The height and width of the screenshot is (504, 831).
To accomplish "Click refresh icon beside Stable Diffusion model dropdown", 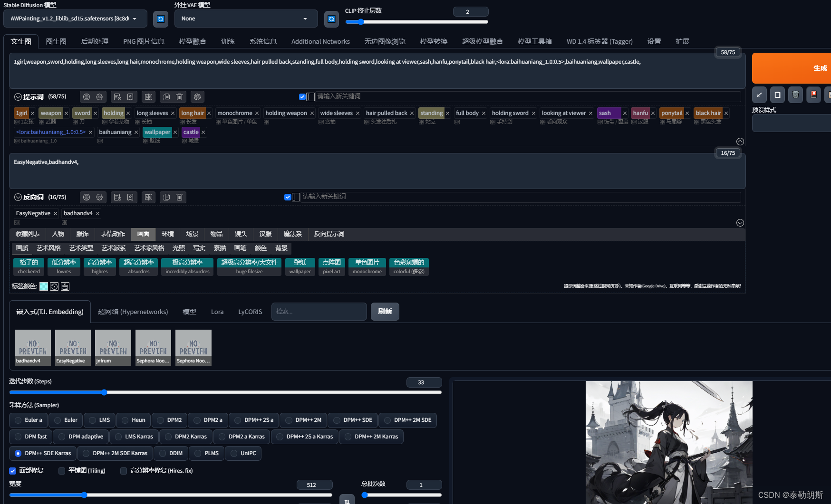I will click(x=161, y=19).
